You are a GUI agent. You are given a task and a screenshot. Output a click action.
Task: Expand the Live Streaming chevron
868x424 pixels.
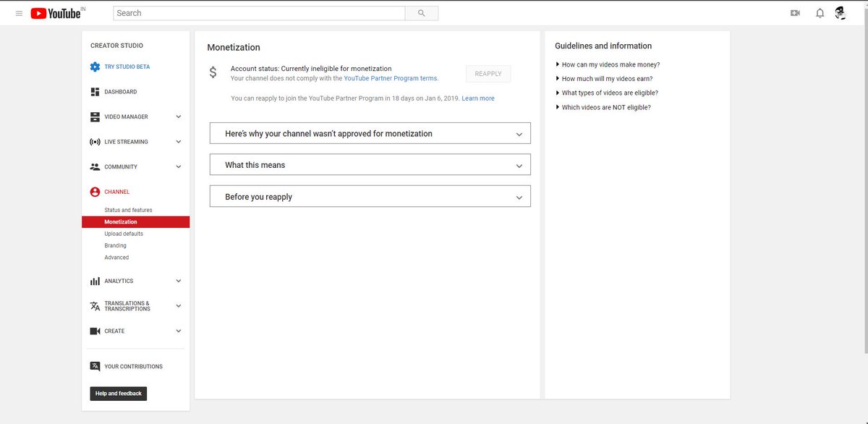[x=179, y=142]
